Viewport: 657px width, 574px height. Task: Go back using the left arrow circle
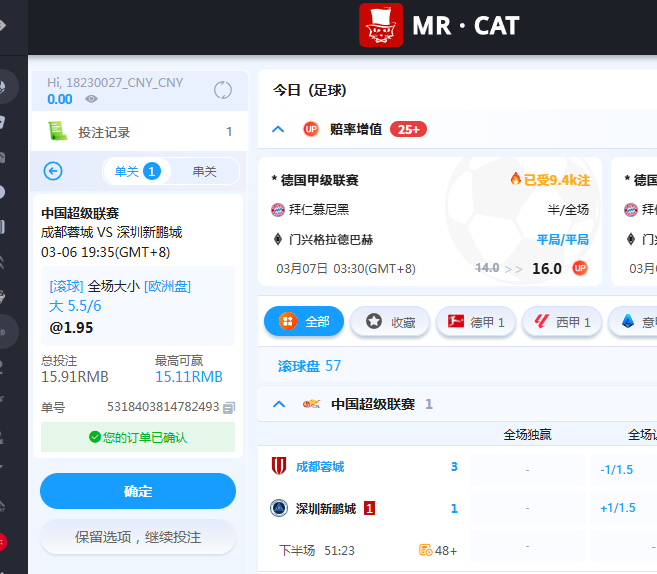point(53,171)
